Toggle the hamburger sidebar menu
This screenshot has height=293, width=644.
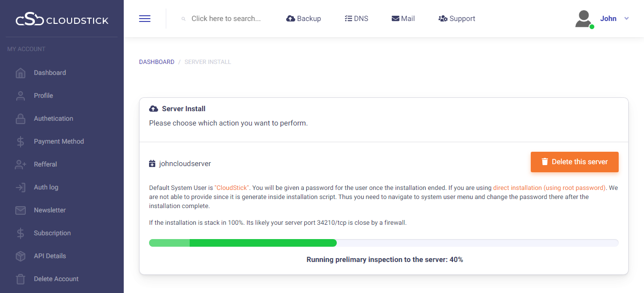tap(145, 19)
